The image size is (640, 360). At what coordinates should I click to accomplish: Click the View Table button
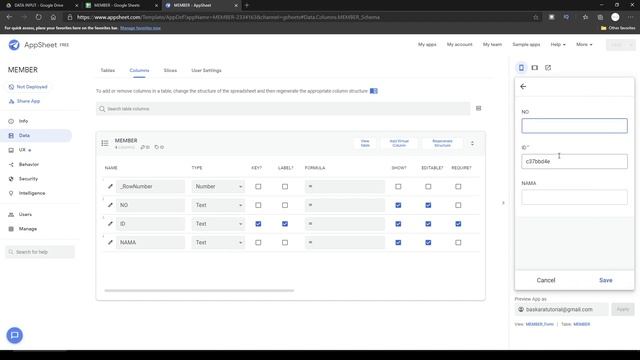(x=365, y=143)
